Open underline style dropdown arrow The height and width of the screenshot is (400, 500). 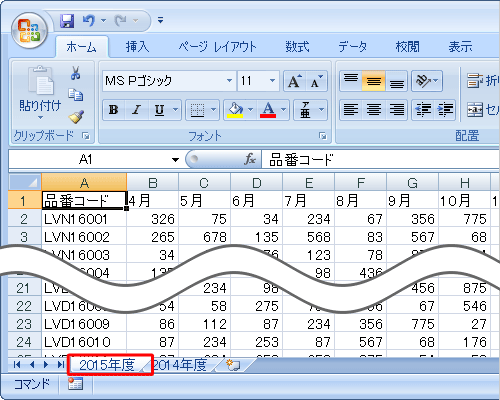tap(175, 110)
